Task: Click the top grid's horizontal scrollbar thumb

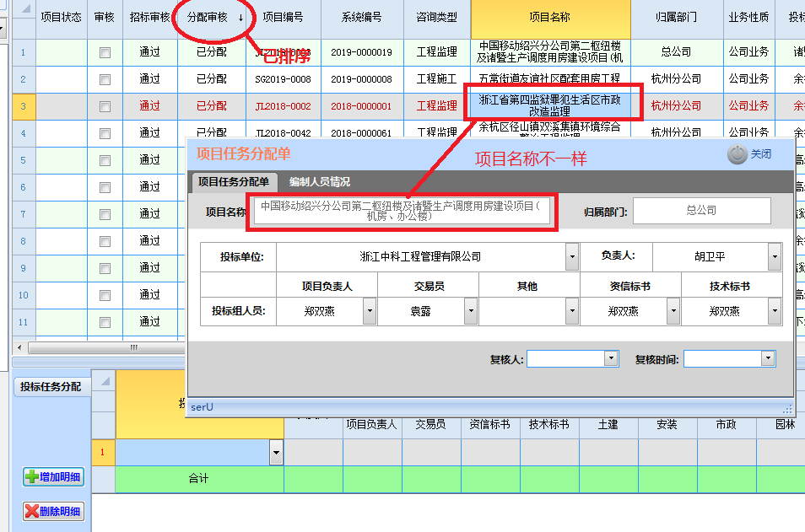Action: [107, 348]
